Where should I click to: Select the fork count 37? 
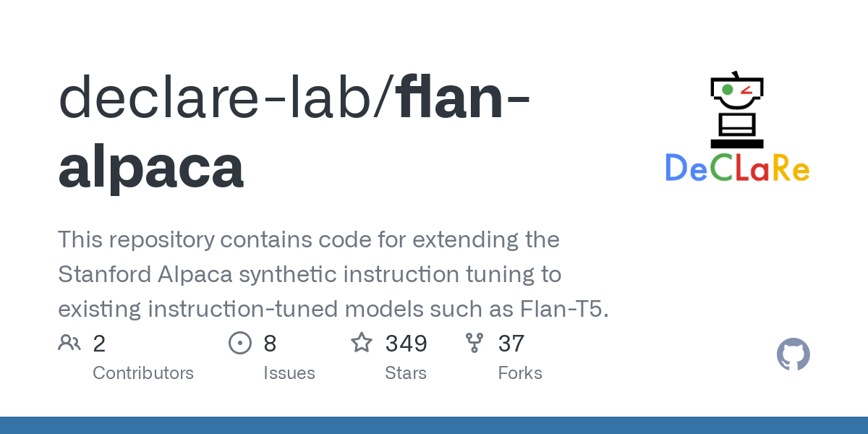(x=511, y=344)
